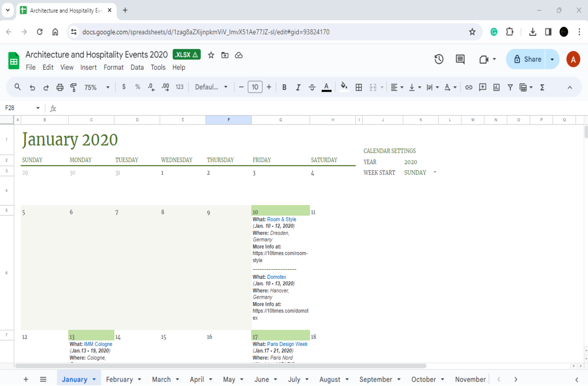Click the borders icon in toolbar
588x386 pixels.
pos(359,87)
